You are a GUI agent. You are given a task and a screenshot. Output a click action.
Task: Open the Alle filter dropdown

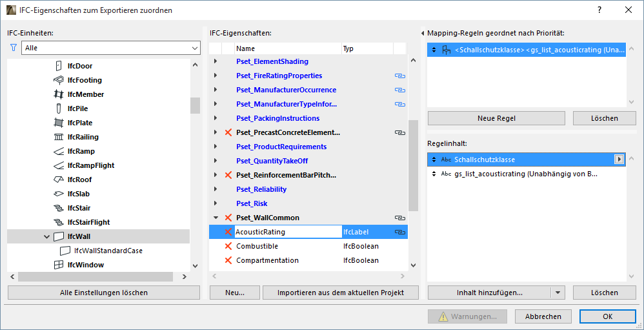pyautogui.click(x=110, y=48)
